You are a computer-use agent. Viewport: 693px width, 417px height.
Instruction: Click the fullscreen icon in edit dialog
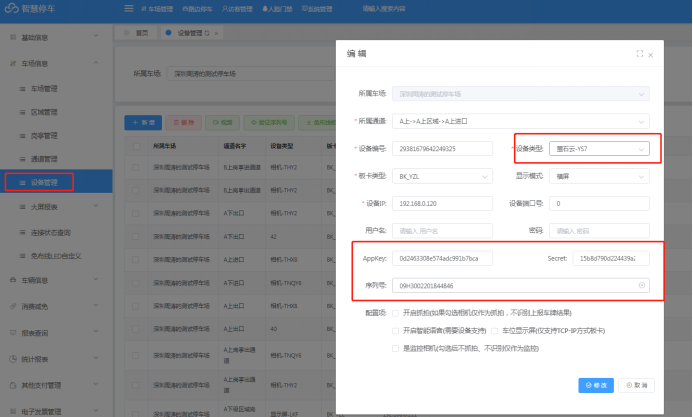(640, 53)
